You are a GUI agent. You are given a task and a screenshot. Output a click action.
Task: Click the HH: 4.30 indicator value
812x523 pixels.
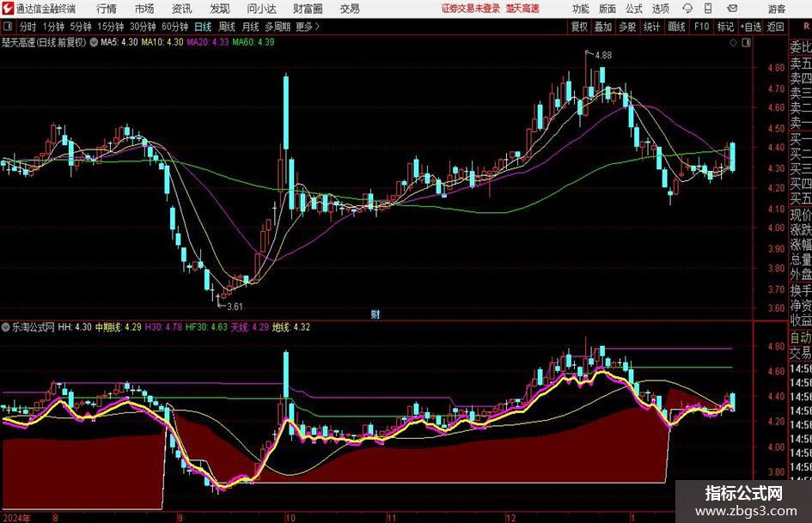click(x=75, y=327)
